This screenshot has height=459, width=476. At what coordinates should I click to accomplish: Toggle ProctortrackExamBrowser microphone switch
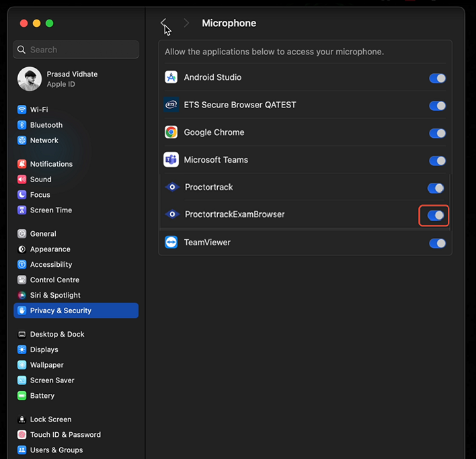pyautogui.click(x=436, y=216)
